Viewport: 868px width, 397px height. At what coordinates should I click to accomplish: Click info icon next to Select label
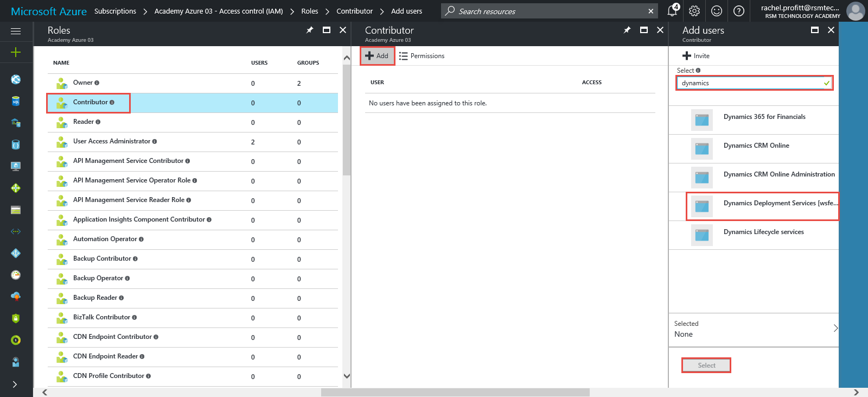[698, 71]
